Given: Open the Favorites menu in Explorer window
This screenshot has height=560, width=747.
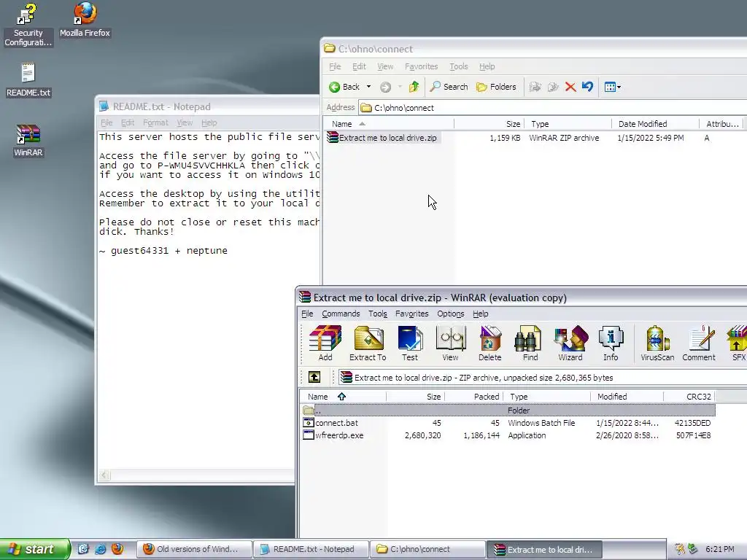Looking at the screenshot, I should click(421, 66).
